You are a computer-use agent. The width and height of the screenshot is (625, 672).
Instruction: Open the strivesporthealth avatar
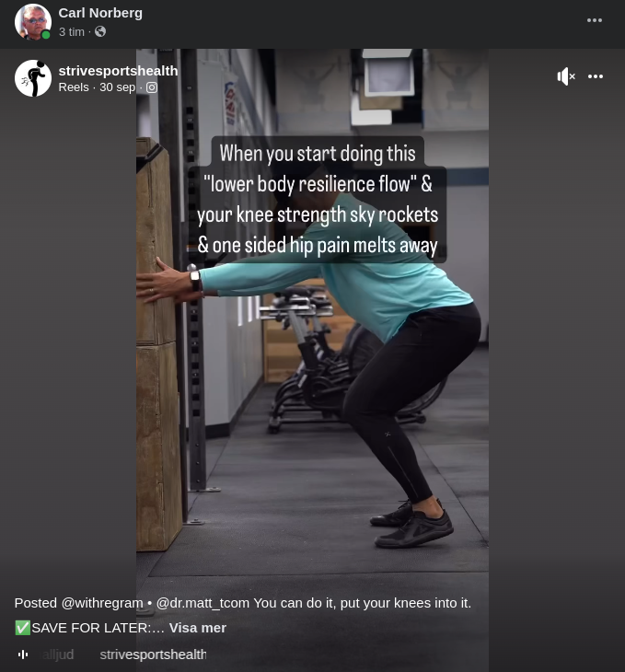click(33, 78)
